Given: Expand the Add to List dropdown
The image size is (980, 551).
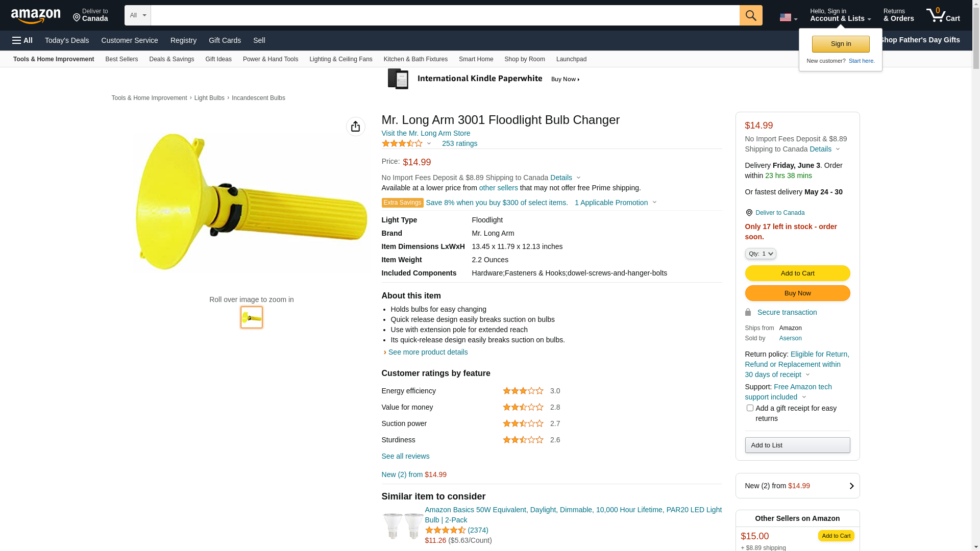Looking at the screenshot, I should point(797,445).
